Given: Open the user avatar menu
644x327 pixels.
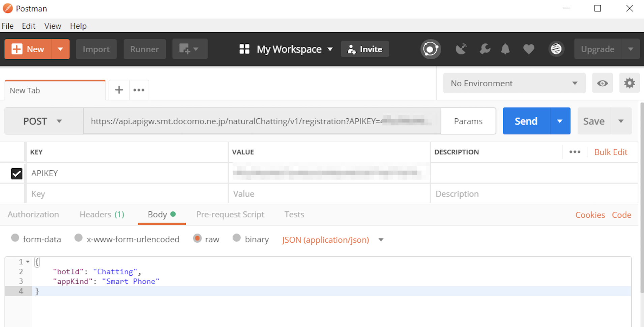Looking at the screenshot, I should point(556,49).
